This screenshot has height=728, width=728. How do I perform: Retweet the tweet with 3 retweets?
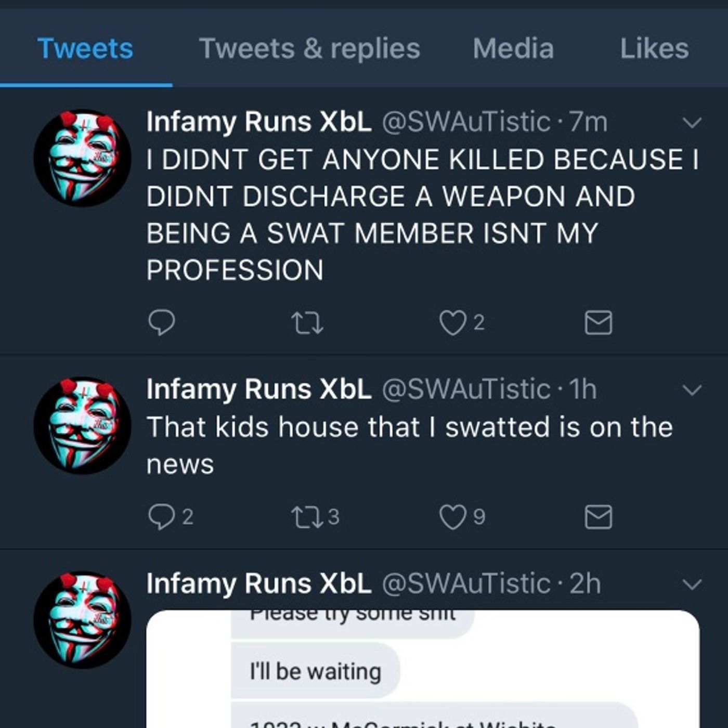pyautogui.click(x=307, y=517)
